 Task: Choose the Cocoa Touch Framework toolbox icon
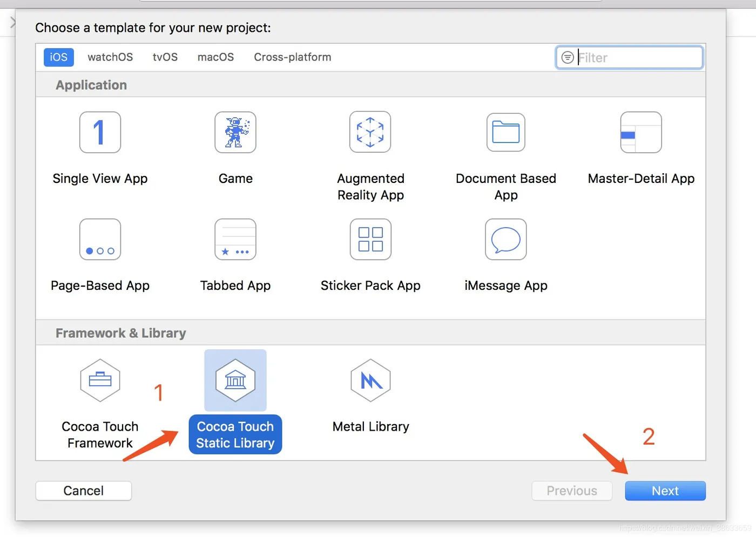100,380
